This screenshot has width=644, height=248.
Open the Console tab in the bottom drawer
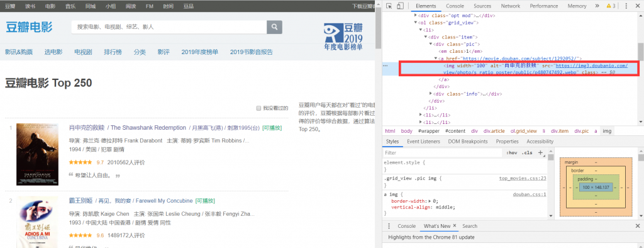point(407,226)
